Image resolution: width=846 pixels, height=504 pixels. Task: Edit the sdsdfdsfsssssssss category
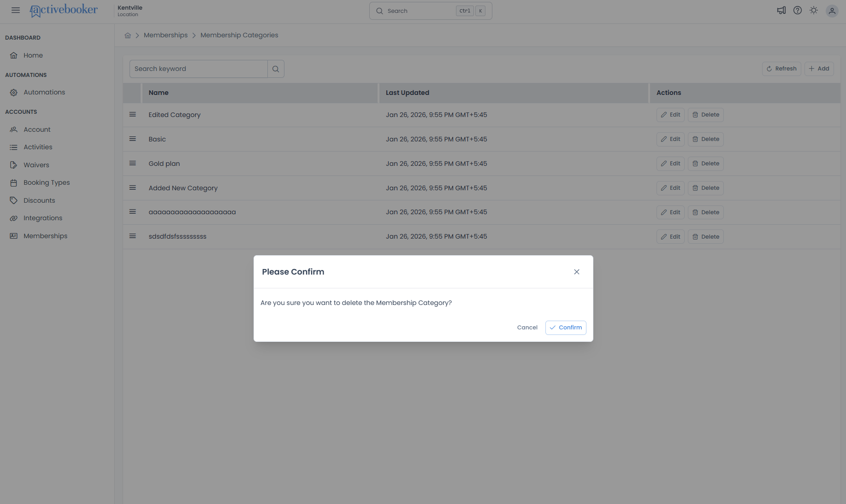point(670,237)
